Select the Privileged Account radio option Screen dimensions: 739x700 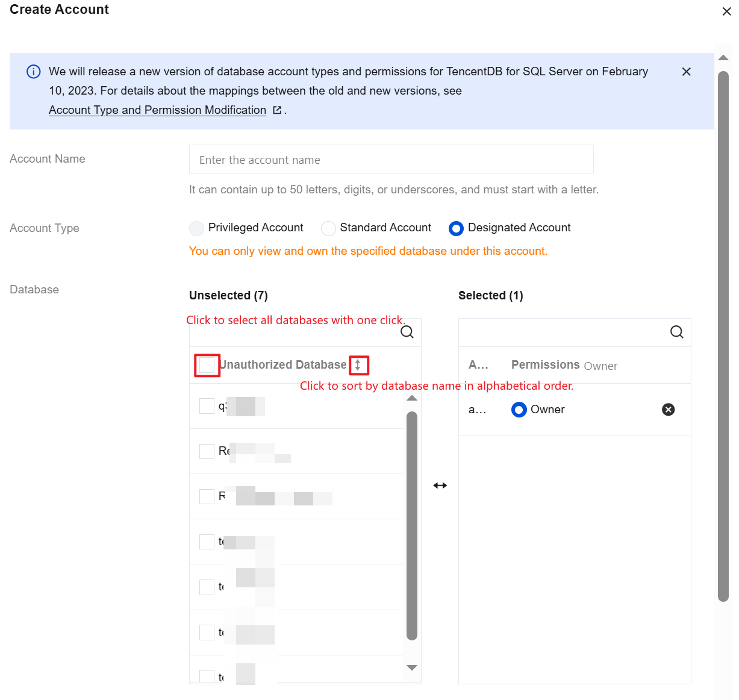(196, 228)
